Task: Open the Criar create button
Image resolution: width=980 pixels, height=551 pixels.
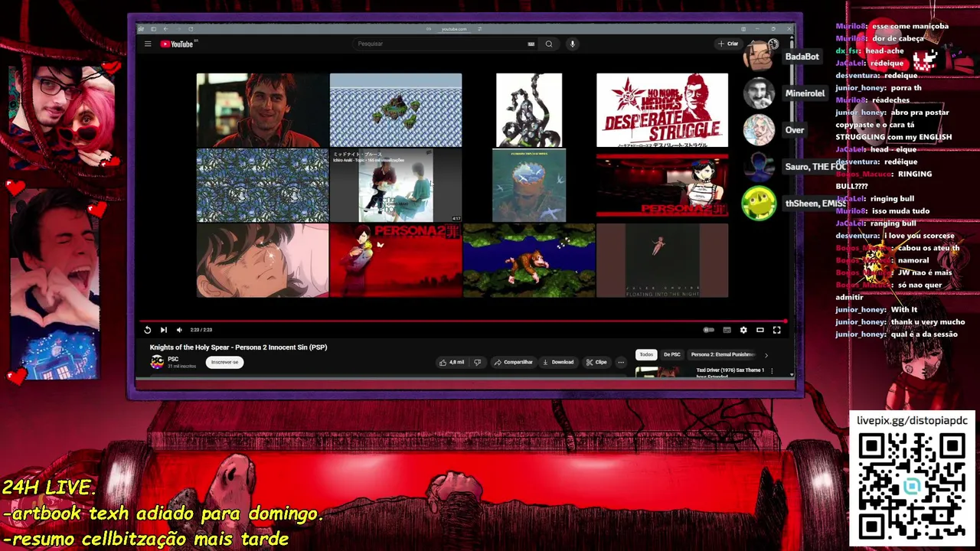Action: (728, 44)
